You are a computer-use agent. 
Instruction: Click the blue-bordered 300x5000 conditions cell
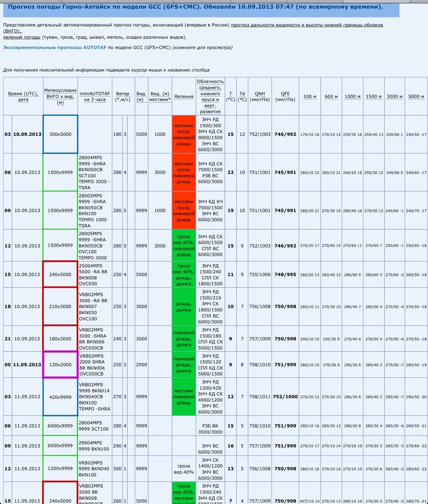click(x=60, y=134)
